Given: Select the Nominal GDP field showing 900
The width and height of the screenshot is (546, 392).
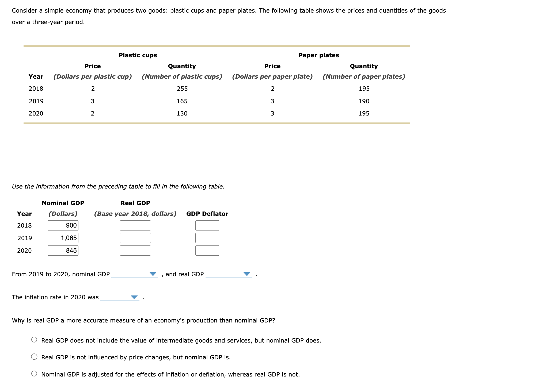Looking at the screenshot, I should pyautogui.click(x=63, y=225).
